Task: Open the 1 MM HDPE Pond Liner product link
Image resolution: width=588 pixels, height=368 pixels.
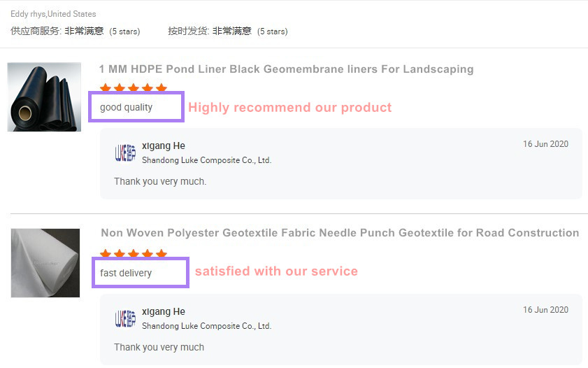Action: (x=286, y=69)
